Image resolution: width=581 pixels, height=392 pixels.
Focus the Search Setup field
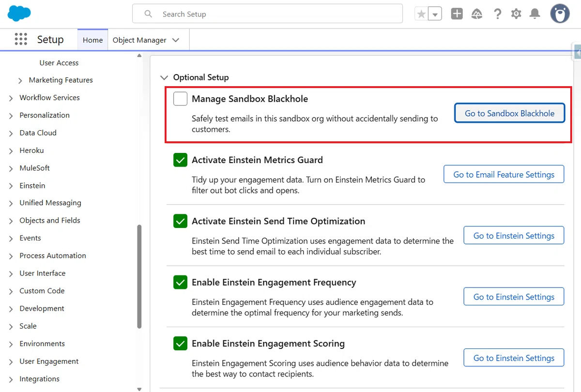pyautogui.click(x=267, y=14)
